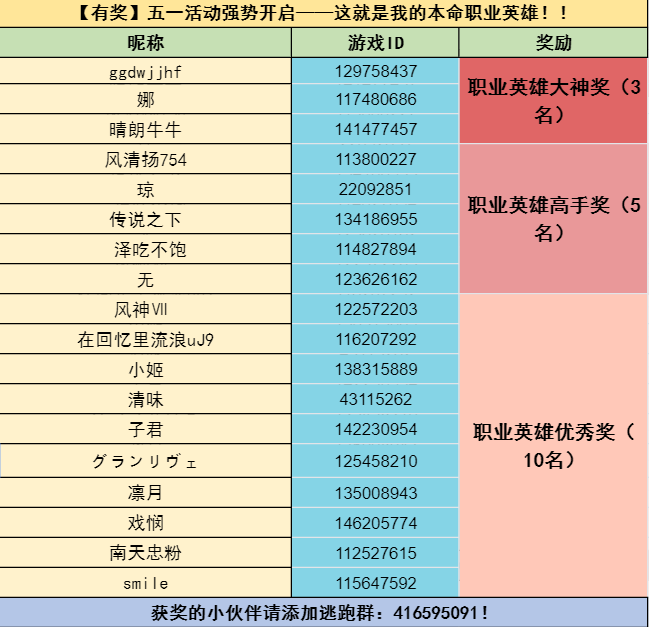Select the title banner 五一活动强势开启
This screenshot has width=649, height=627.
[x=324, y=14]
